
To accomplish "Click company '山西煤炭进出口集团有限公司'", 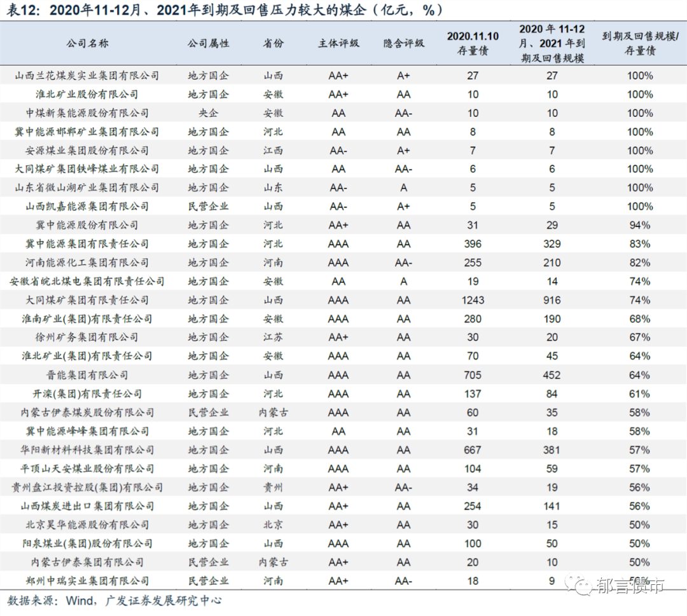I will [x=87, y=507].
